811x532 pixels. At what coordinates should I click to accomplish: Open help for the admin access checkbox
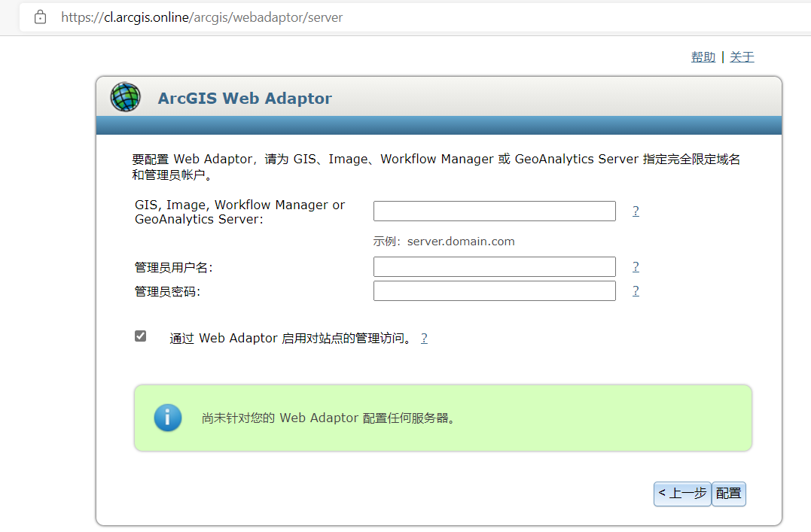point(424,338)
